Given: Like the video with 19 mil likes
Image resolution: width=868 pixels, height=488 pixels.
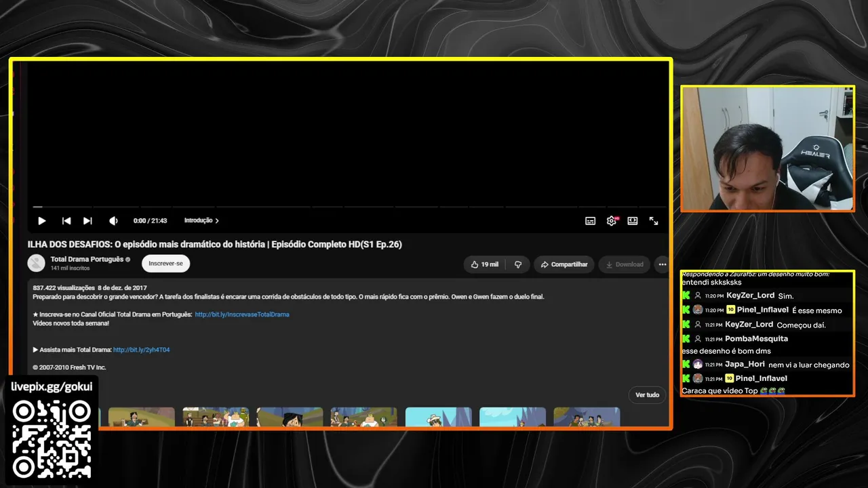Looking at the screenshot, I should [486, 264].
